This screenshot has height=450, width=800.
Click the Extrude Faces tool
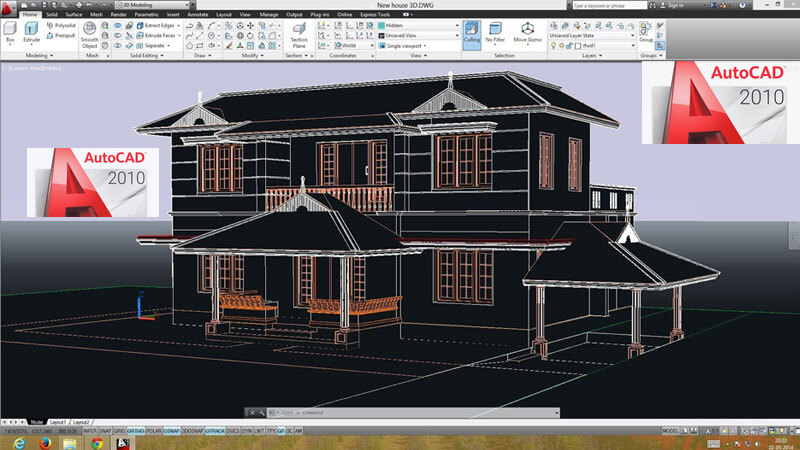(156, 36)
